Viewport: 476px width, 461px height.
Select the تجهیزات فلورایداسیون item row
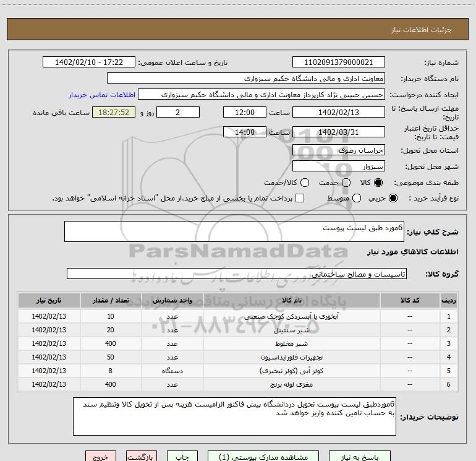pyautogui.click(x=238, y=358)
